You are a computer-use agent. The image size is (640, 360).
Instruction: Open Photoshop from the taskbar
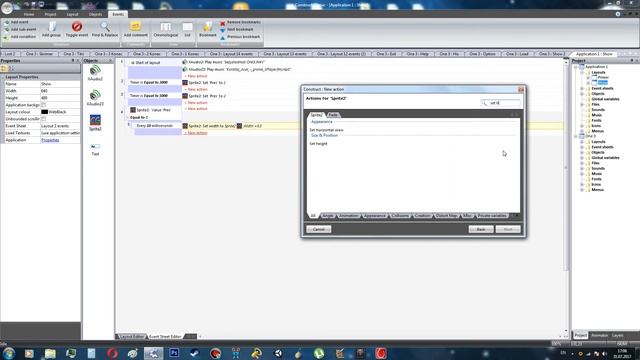click(x=174, y=353)
